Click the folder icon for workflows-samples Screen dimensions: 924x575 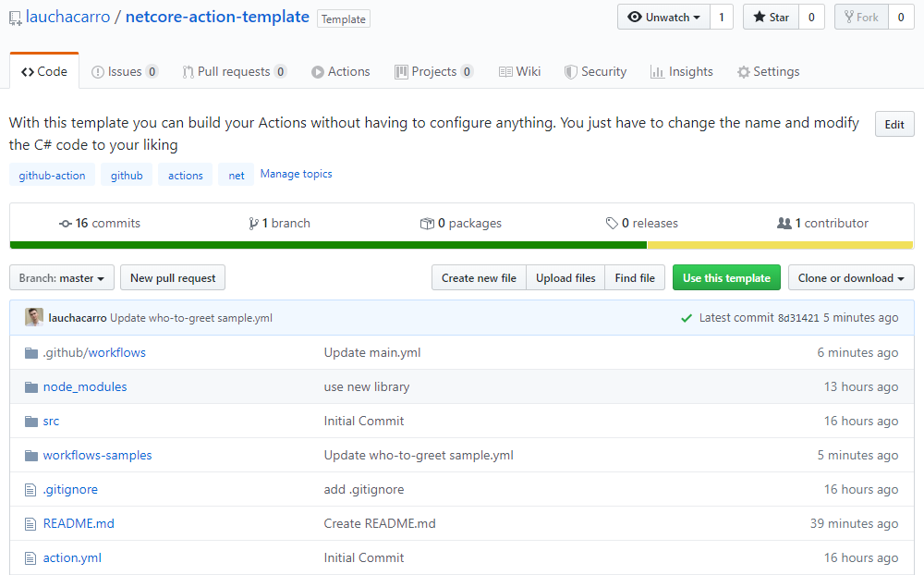(31, 456)
